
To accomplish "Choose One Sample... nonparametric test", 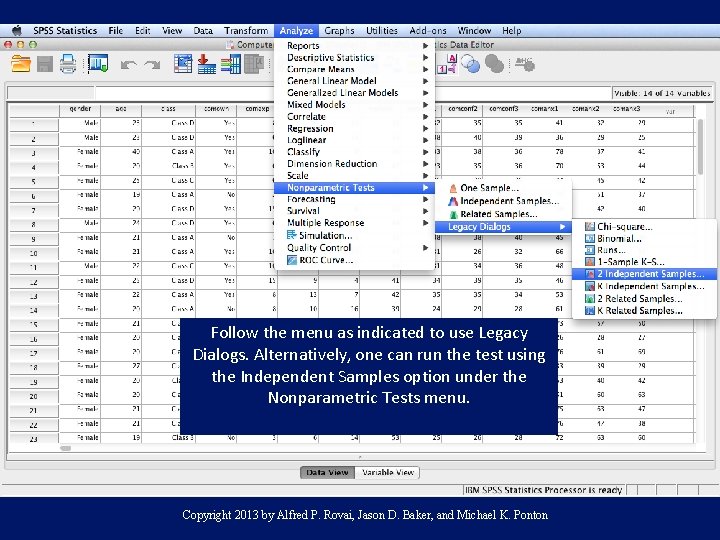I will 503,188.
